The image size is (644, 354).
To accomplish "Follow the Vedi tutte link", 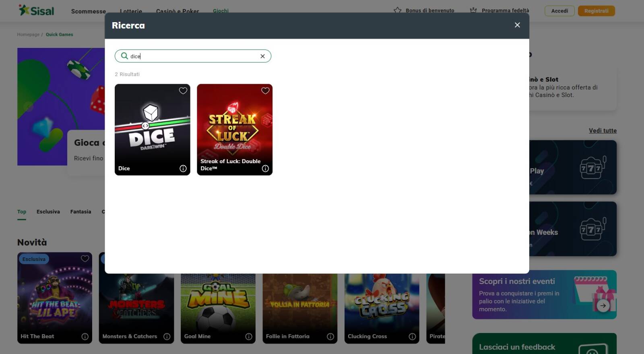I will coord(602,130).
